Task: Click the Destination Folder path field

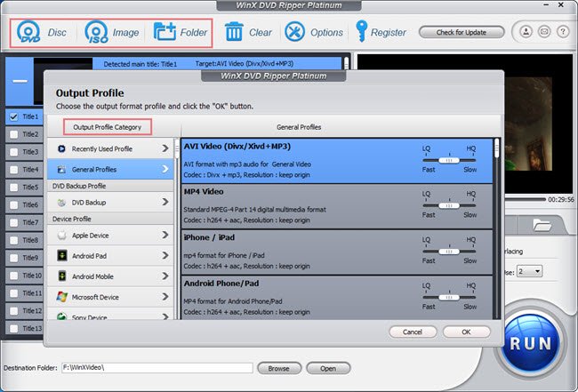Action: pyautogui.click(x=157, y=368)
